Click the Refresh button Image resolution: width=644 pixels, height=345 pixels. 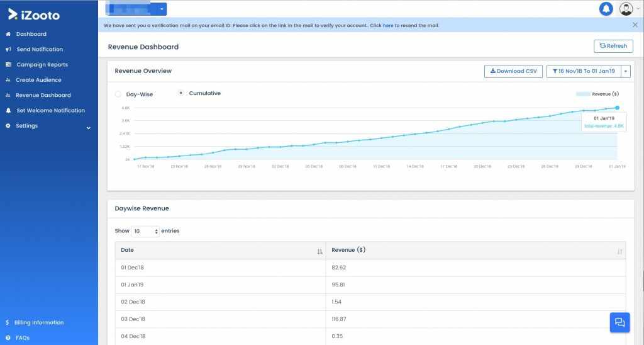tap(613, 46)
